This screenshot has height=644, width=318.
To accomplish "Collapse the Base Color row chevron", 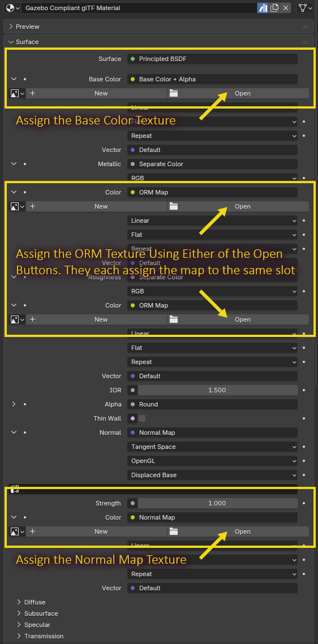I will coord(14,79).
